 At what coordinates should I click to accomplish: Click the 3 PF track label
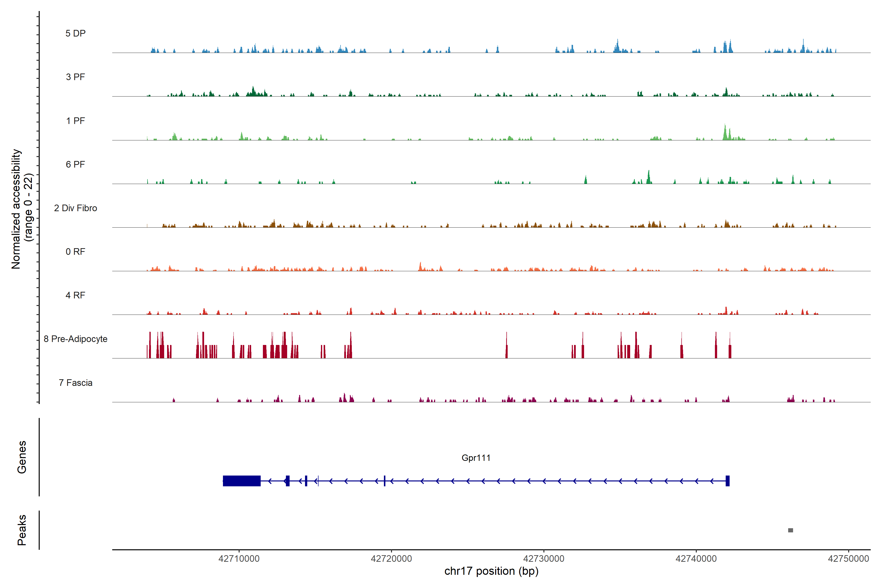tap(75, 77)
